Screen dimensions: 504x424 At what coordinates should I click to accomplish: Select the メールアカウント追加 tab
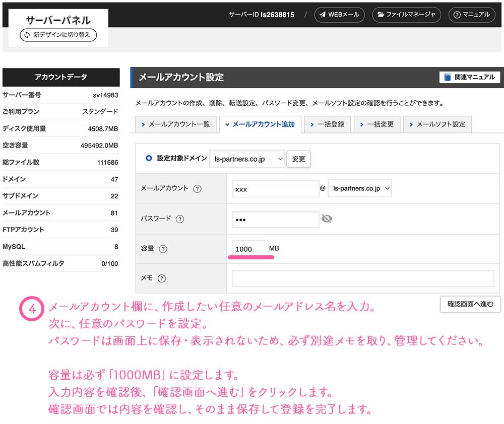pyautogui.click(x=260, y=124)
